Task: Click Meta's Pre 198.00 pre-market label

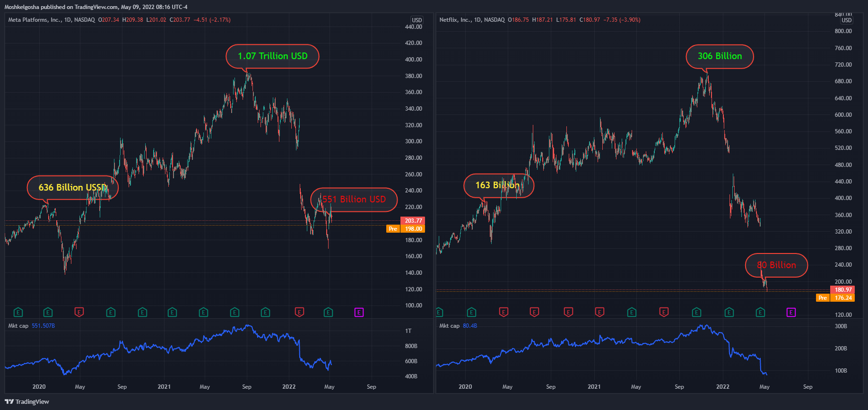Action: [x=406, y=229]
